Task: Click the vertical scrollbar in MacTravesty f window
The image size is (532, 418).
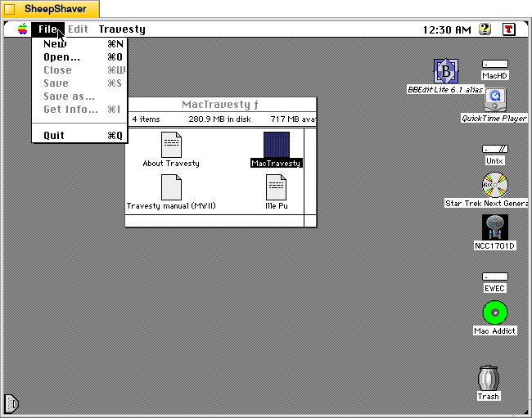Action: 310,171
